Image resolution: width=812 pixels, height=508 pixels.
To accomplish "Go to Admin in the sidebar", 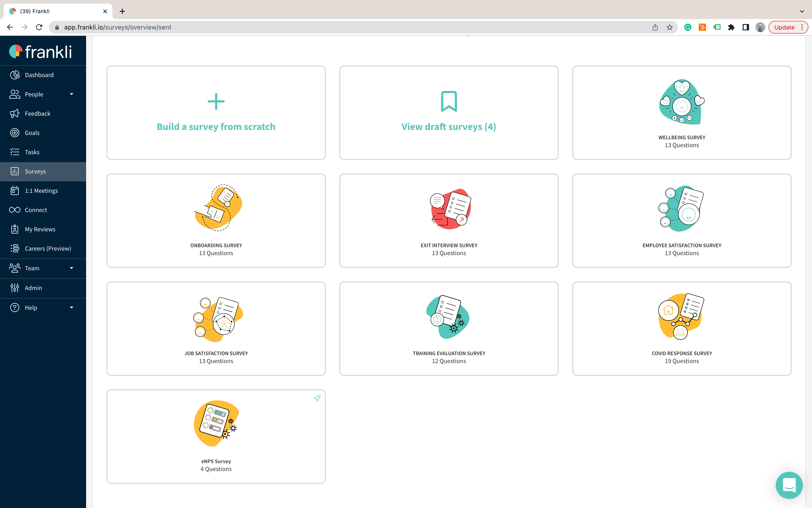I will [x=43, y=288].
